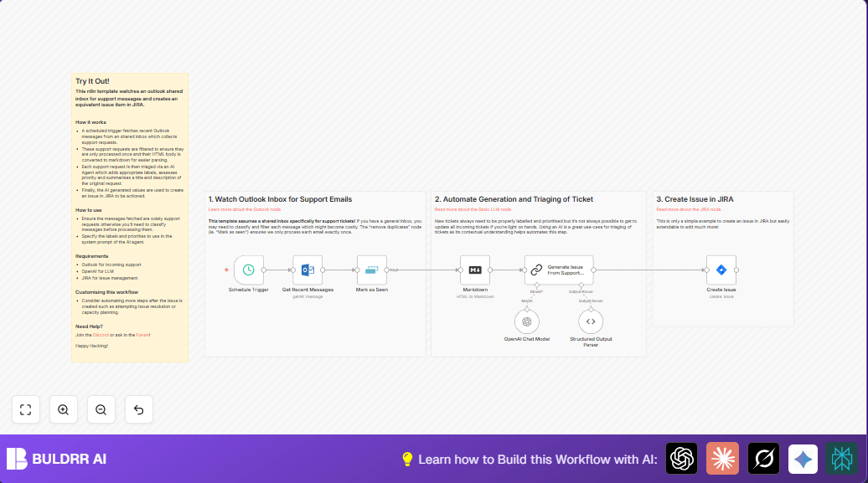868x483 pixels.
Task: Open the Perplexity icon in the banner
Action: [841, 459]
